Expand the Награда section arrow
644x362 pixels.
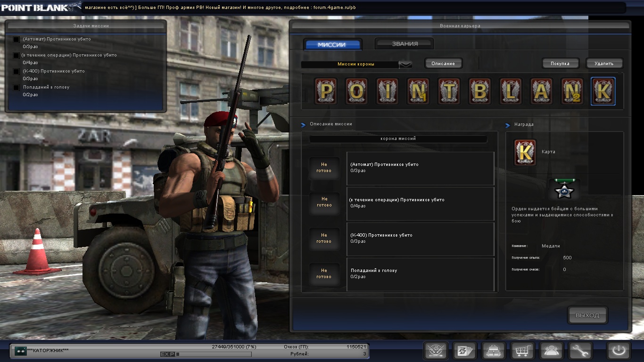point(508,125)
